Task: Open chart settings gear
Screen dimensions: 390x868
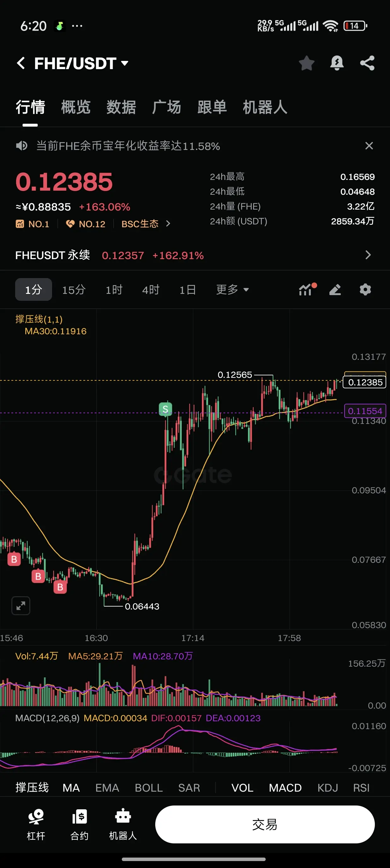Action: click(x=365, y=289)
